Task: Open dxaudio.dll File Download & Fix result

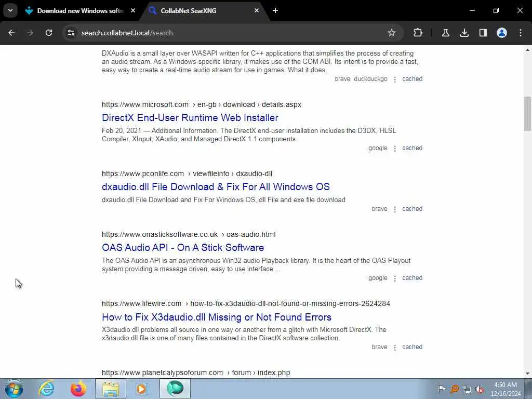Action: click(x=216, y=187)
